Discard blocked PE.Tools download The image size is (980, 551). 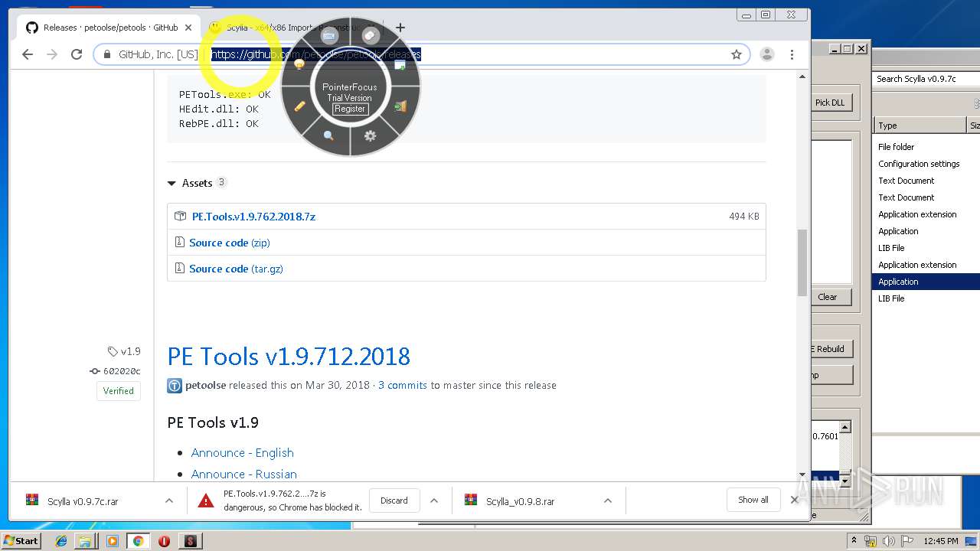tap(394, 500)
